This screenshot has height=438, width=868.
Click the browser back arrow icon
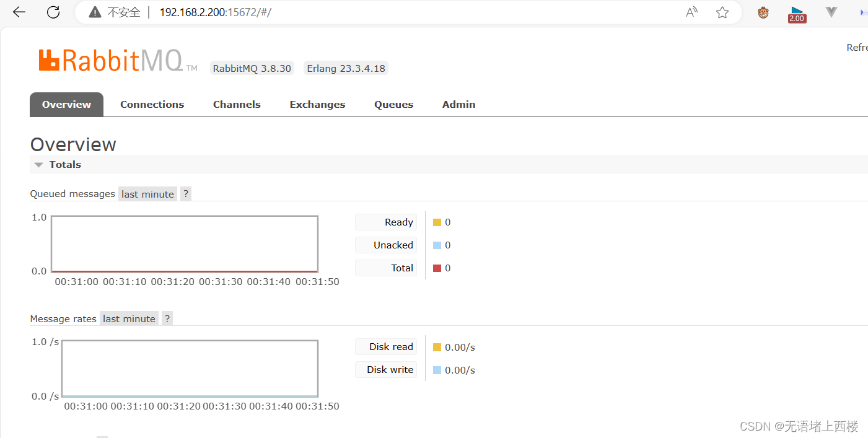(x=18, y=12)
